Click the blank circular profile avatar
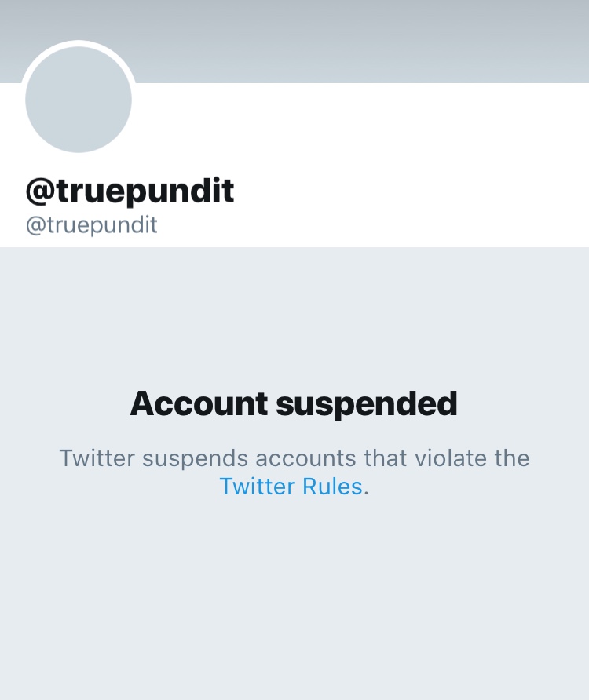The width and height of the screenshot is (589, 700). click(79, 100)
